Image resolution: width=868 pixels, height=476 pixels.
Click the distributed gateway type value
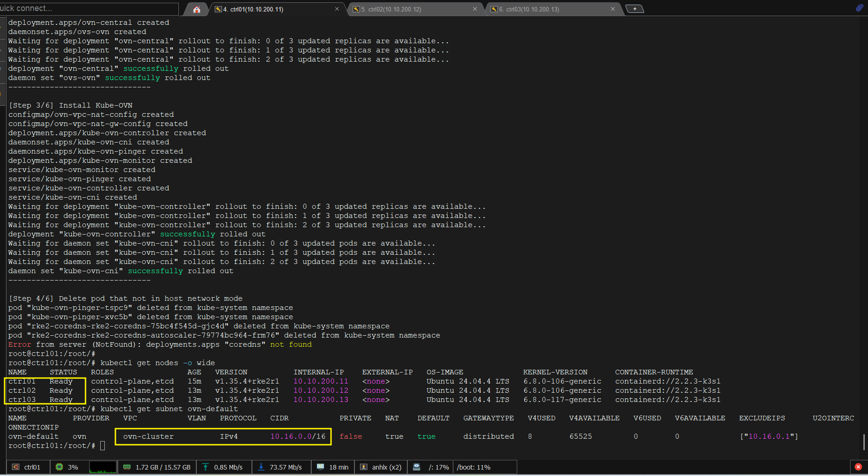[489, 436]
